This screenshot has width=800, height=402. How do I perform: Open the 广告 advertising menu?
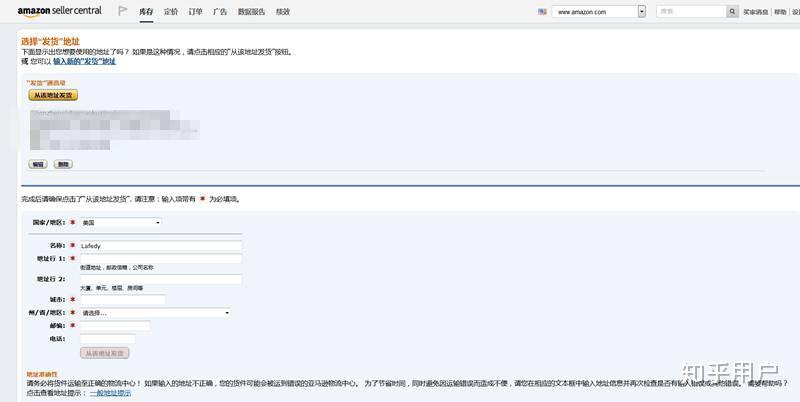[x=220, y=12]
